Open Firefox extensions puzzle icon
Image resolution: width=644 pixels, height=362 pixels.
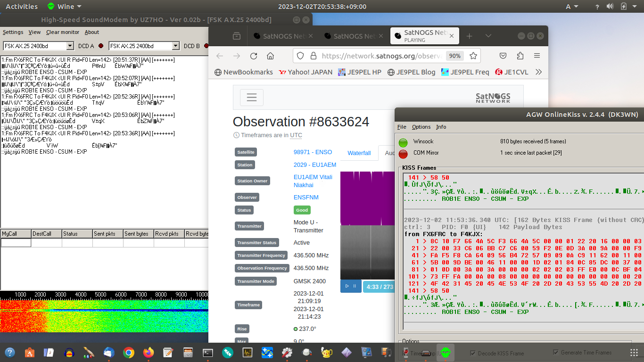(x=520, y=56)
